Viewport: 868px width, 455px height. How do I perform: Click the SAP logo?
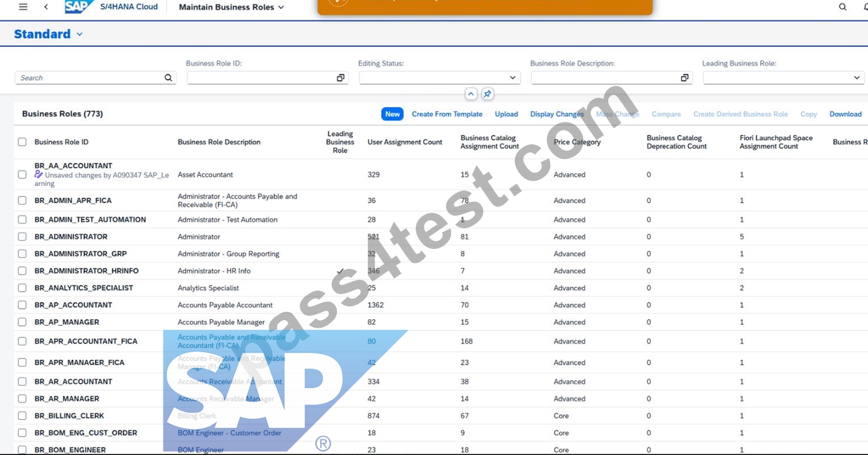tap(79, 7)
